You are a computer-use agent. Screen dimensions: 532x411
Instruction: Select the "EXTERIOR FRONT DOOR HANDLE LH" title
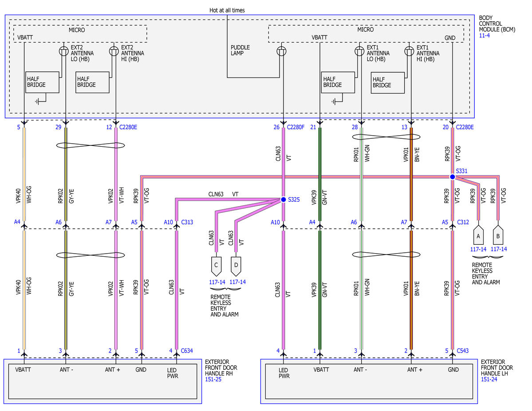point(497,368)
